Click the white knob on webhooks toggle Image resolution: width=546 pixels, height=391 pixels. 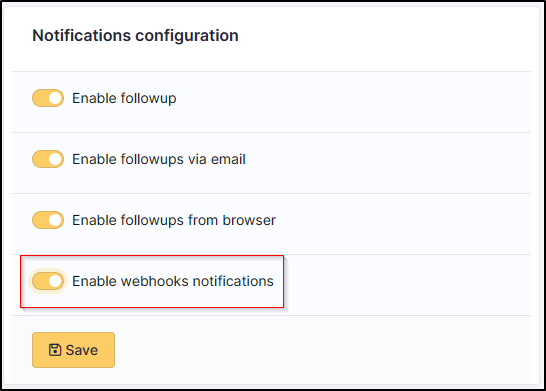[55, 281]
